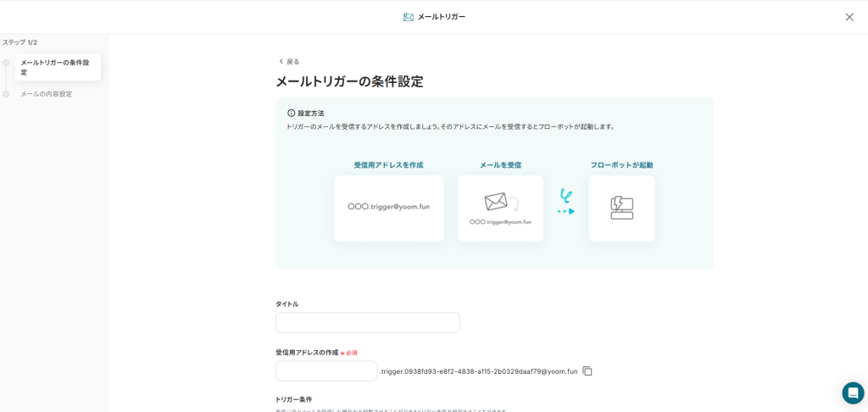Image resolution: width=868 pixels, height=412 pixels.
Task: Click the トリガー条件 section label
Action: click(x=294, y=399)
